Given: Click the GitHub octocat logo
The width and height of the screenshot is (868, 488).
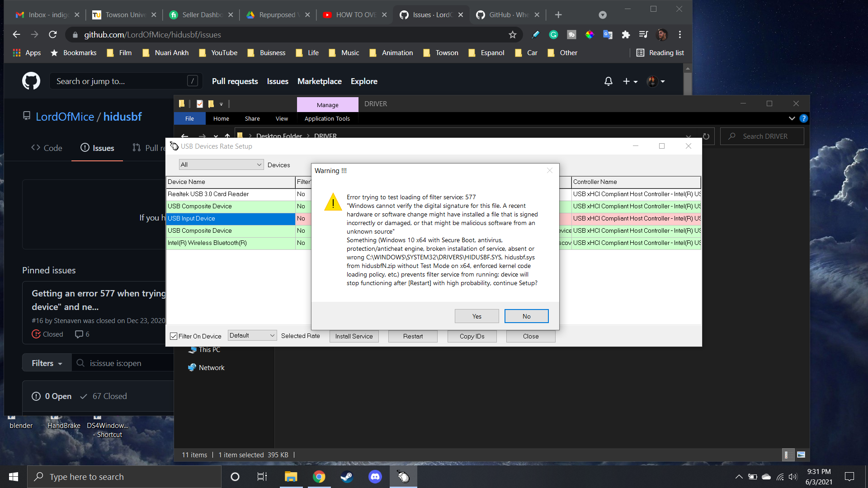Looking at the screenshot, I should click(31, 81).
